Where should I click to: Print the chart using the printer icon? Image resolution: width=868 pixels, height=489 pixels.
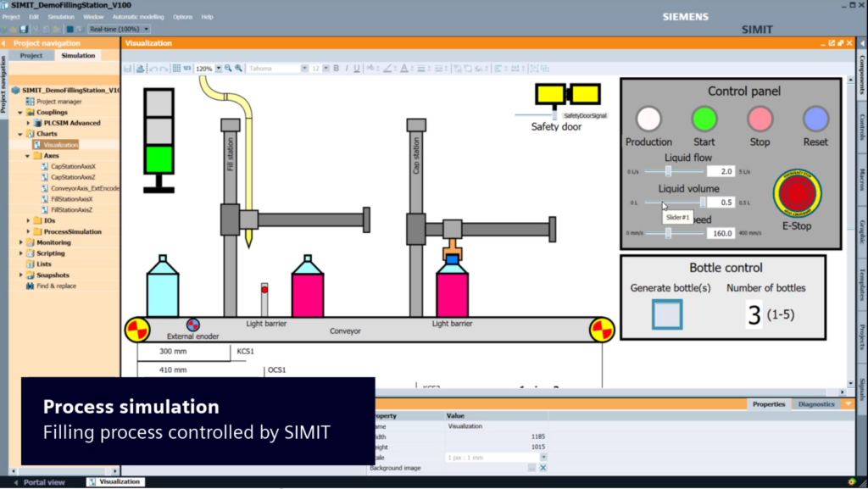click(x=139, y=68)
